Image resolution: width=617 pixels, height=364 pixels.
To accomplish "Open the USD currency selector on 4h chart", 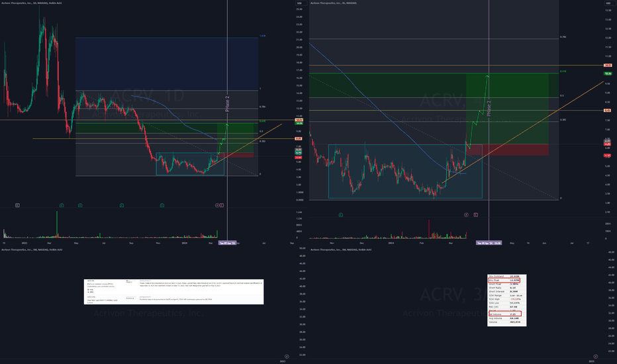I will (608, 3).
